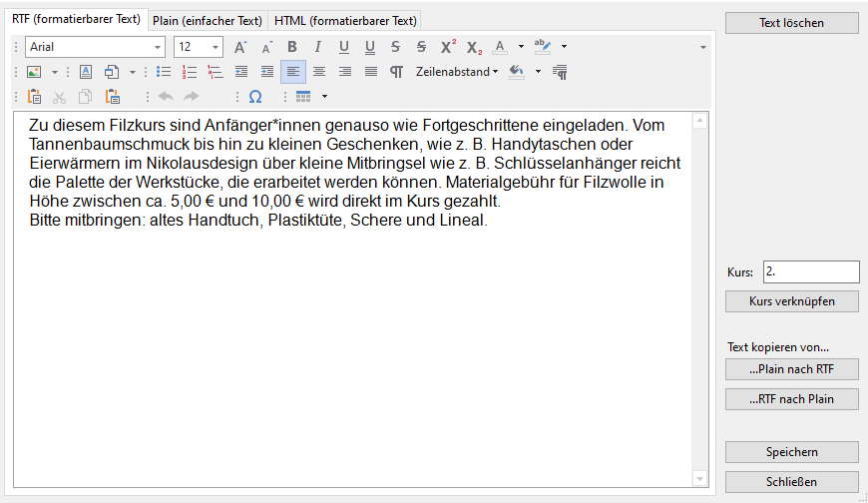Apply text highlight color
Image resolution: width=868 pixels, height=503 pixels.
pyautogui.click(x=543, y=47)
